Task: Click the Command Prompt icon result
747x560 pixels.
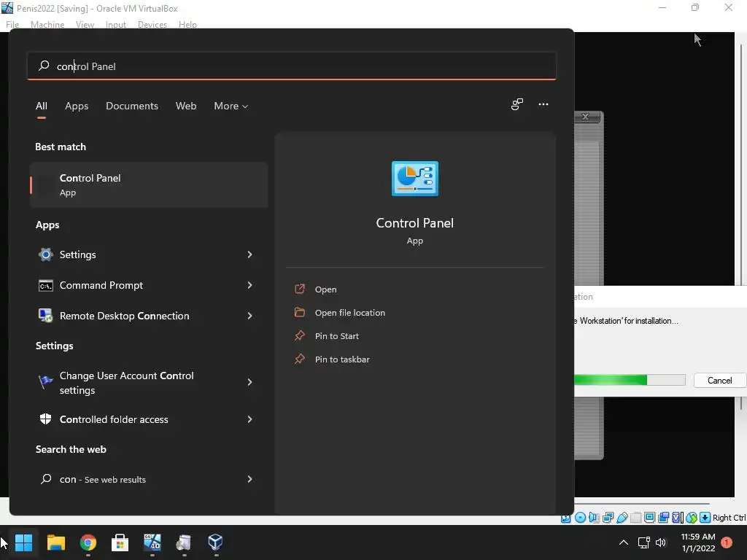Action: click(x=46, y=286)
